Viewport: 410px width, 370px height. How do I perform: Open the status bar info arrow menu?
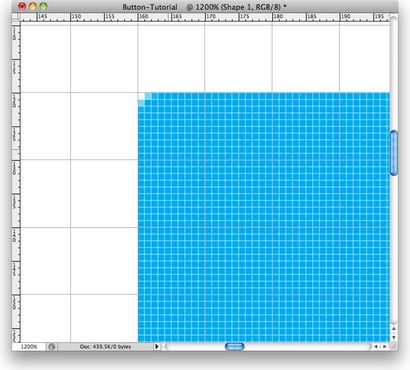(x=157, y=347)
